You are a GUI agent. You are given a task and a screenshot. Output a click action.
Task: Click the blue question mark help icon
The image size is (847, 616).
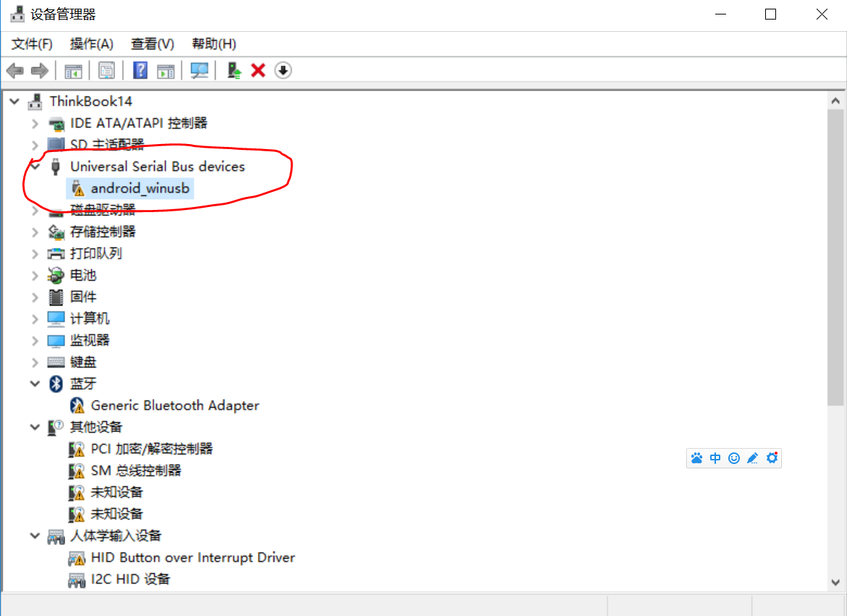coord(140,70)
